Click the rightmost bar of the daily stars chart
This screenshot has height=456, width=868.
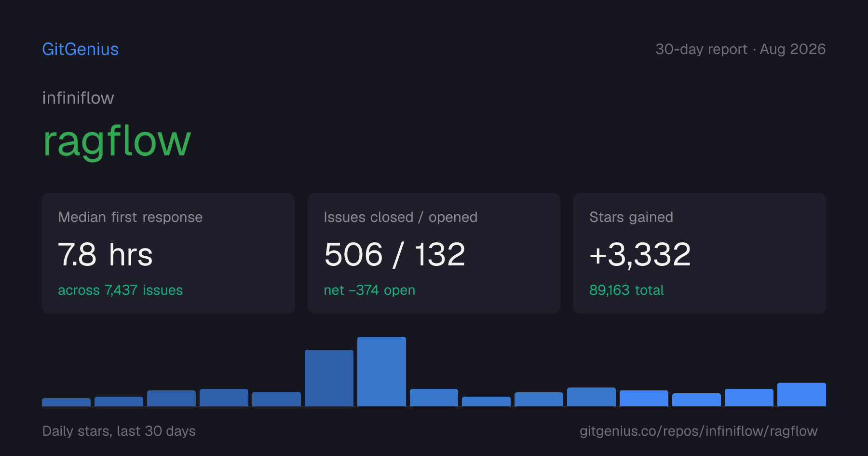pyautogui.click(x=801, y=394)
